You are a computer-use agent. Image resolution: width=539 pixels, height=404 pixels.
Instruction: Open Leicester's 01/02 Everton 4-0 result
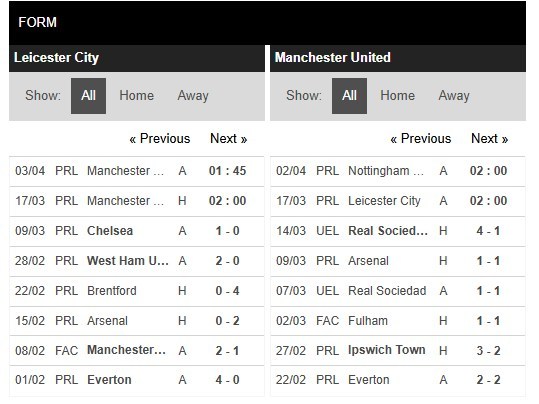tap(137, 380)
